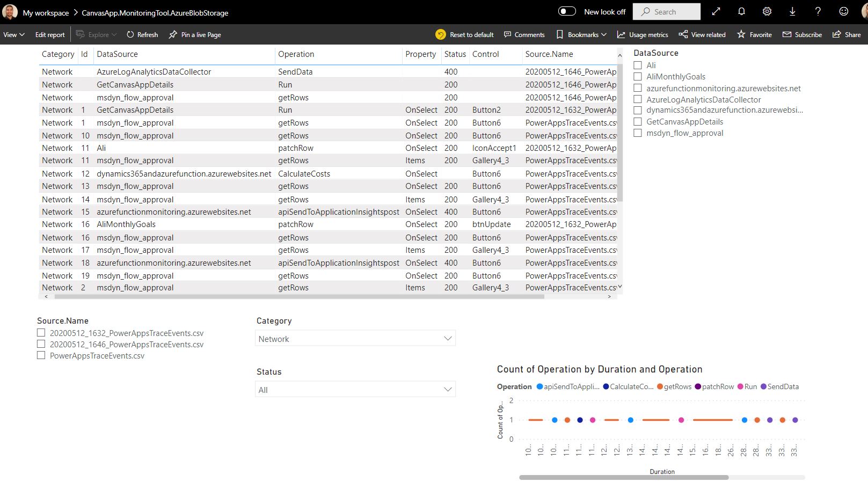
Task: Sort by the Category column header
Action: pos(58,54)
